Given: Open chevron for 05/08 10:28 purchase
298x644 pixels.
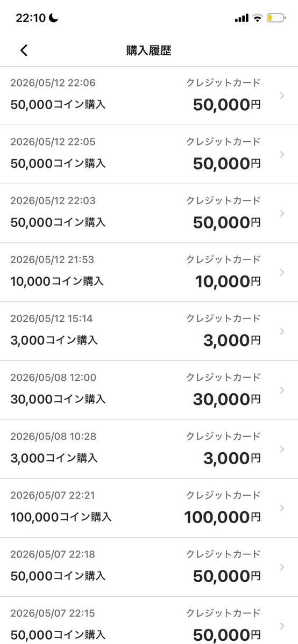Looking at the screenshot, I should (282, 449).
